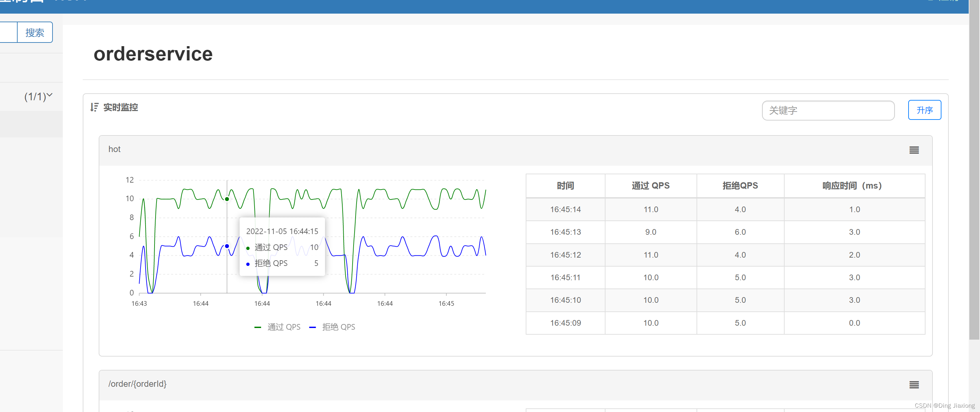Select the 16:45:09 time cell
980x412 pixels.
tap(565, 323)
